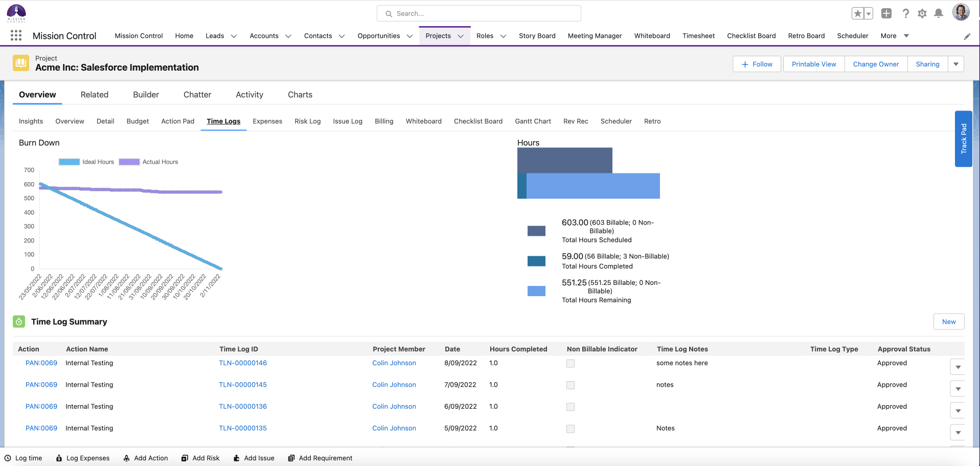Open the notifications bell icon
The image size is (980, 466).
(939, 14)
